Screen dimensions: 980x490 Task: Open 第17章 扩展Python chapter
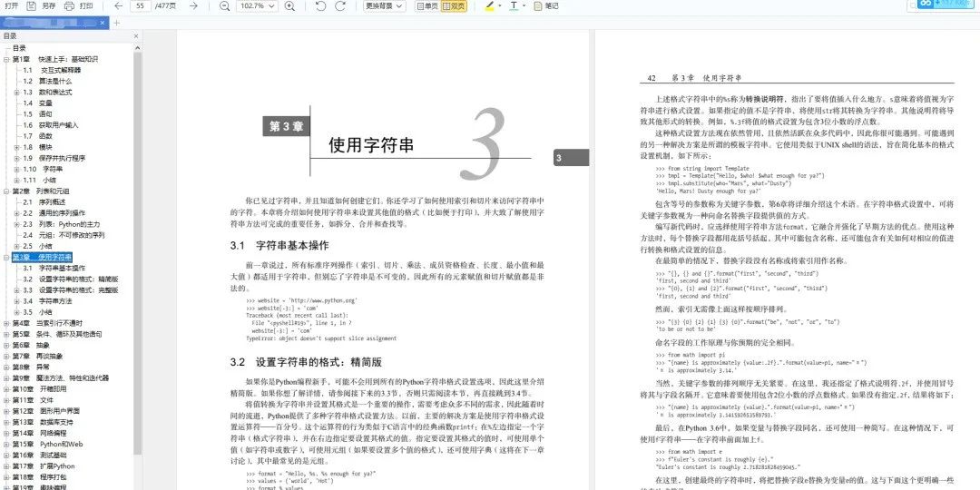[44, 466]
